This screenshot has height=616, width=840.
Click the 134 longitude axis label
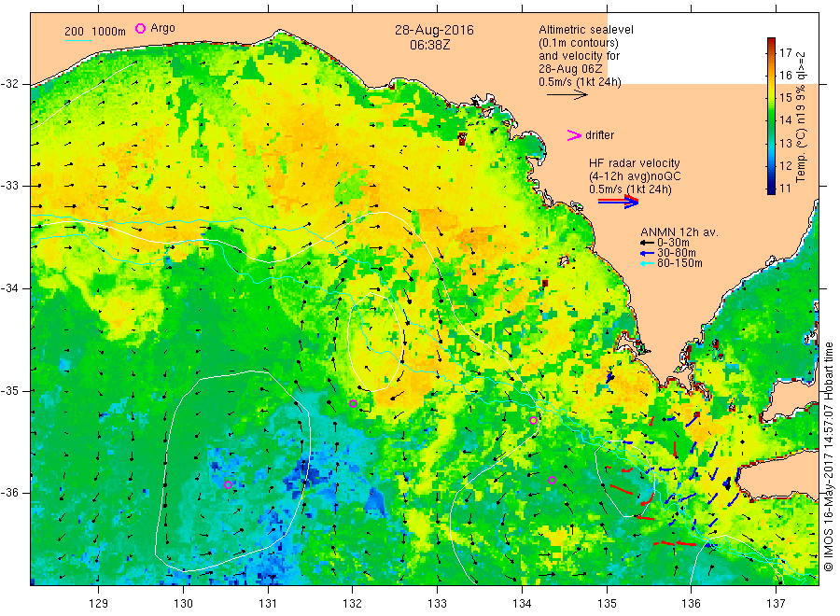(522, 604)
